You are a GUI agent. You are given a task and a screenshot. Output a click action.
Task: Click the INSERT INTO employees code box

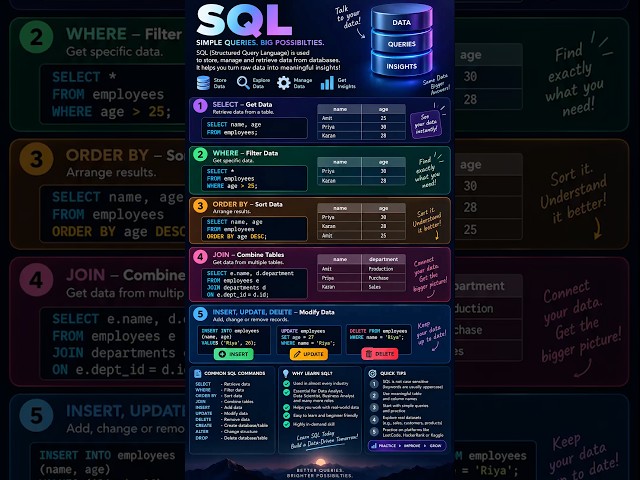(233, 339)
